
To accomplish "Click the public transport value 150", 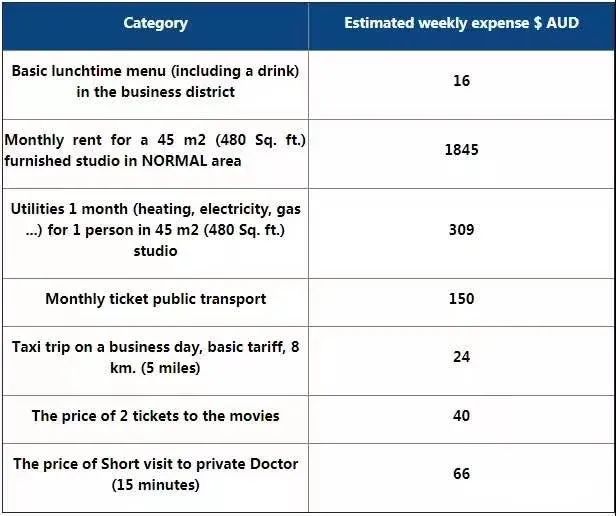I will tap(461, 299).
